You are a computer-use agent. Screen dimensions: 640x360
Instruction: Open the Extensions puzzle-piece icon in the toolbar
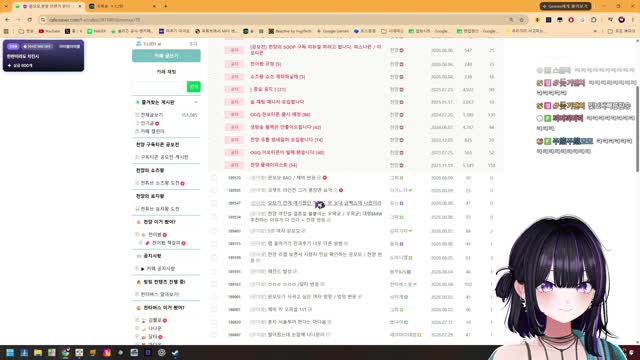point(594,20)
